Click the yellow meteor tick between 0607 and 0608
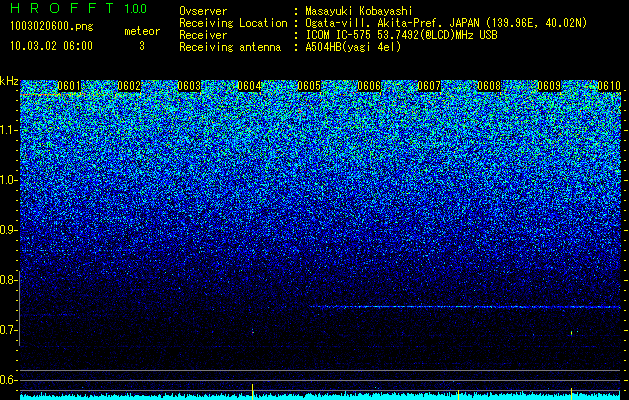 click(458, 394)
